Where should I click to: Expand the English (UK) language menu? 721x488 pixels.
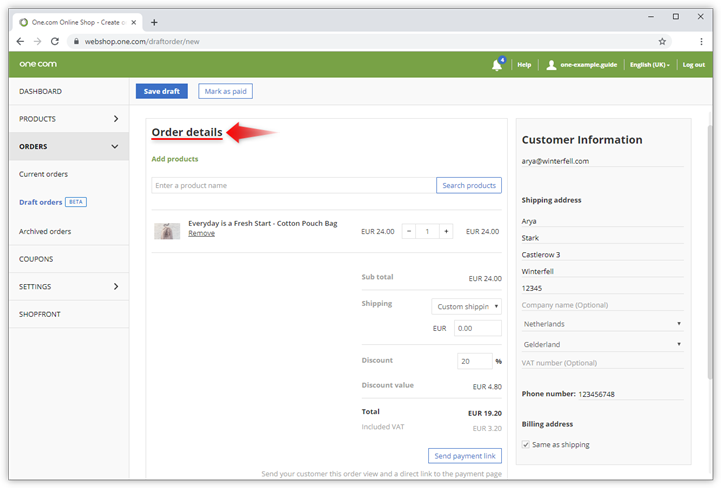[x=648, y=65]
